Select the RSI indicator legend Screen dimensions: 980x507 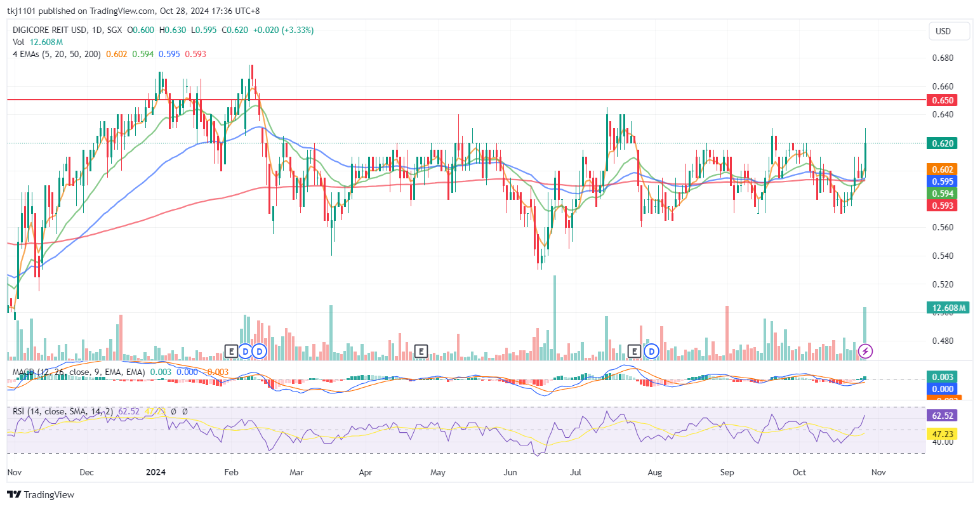click(63, 412)
